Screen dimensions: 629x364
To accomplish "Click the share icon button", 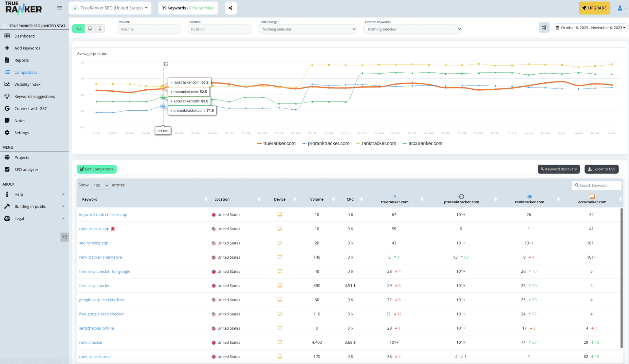I will click(x=231, y=8).
